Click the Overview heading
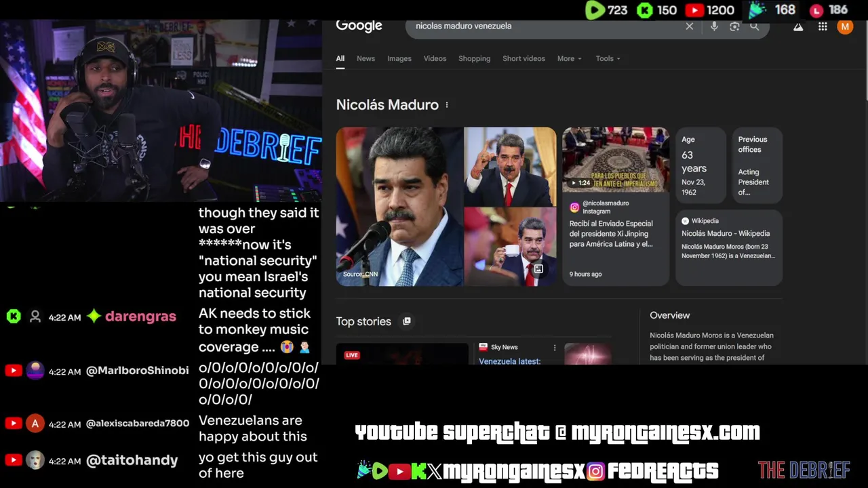 [x=669, y=315]
